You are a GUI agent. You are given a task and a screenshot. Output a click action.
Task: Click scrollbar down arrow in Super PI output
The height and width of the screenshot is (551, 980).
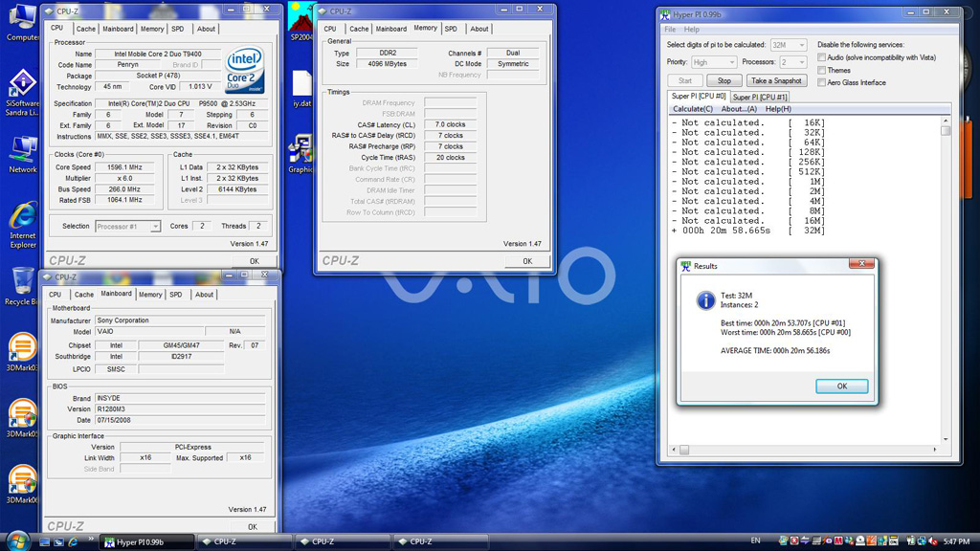tap(945, 439)
